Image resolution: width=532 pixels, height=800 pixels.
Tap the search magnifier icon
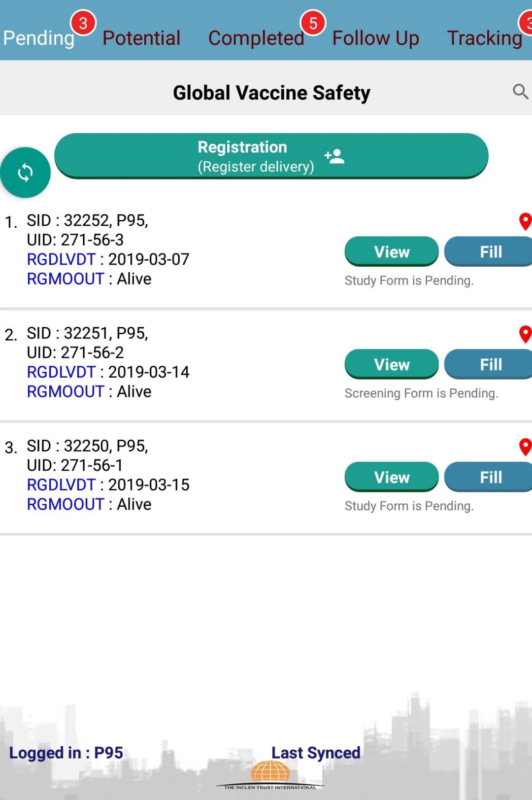point(520,91)
